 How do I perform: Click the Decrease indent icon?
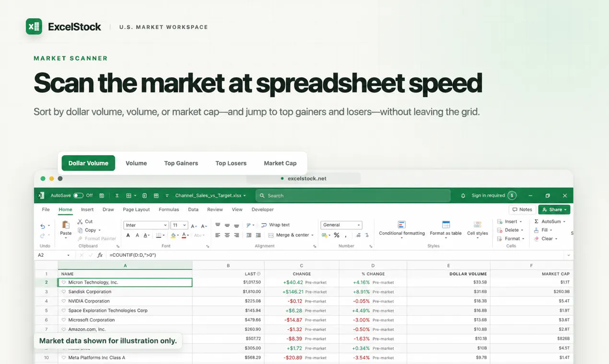click(x=249, y=235)
